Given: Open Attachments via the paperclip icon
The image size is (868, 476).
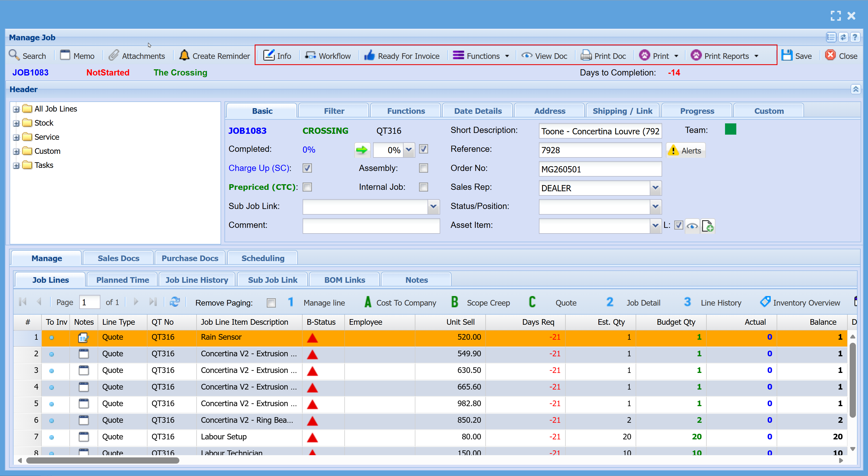Looking at the screenshot, I should 114,55.
